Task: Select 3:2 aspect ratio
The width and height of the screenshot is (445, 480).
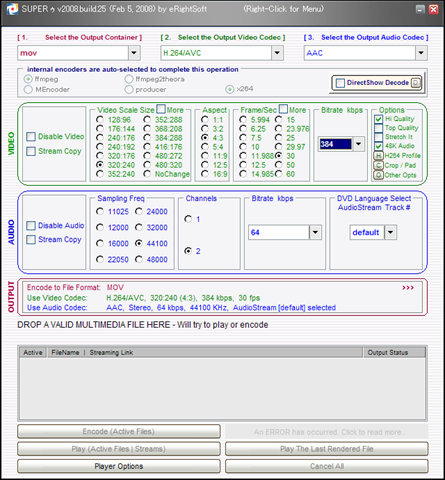Action: click(x=205, y=129)
